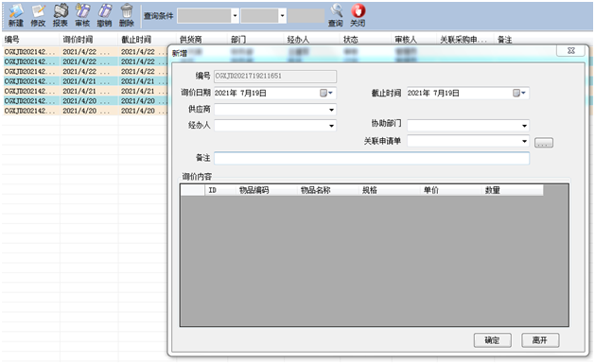Viewport: 595px width, 364px height.
Task: Click the 截止时间 column header in list
Action: pyautogui.click(x=148, y=40)
